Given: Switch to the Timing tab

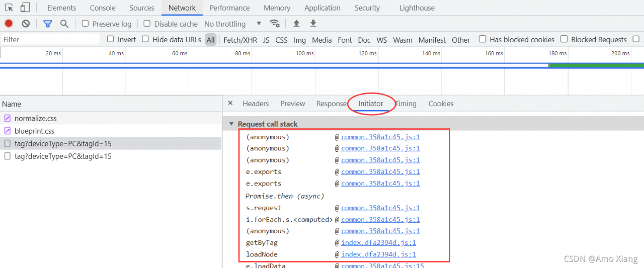Looking at the screenshot, I should click(x=406, y=104).
